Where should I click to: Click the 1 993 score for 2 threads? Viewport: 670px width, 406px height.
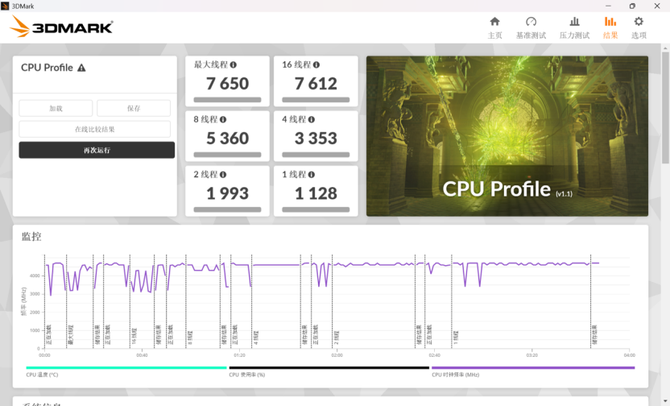click(x=227, y=194)
